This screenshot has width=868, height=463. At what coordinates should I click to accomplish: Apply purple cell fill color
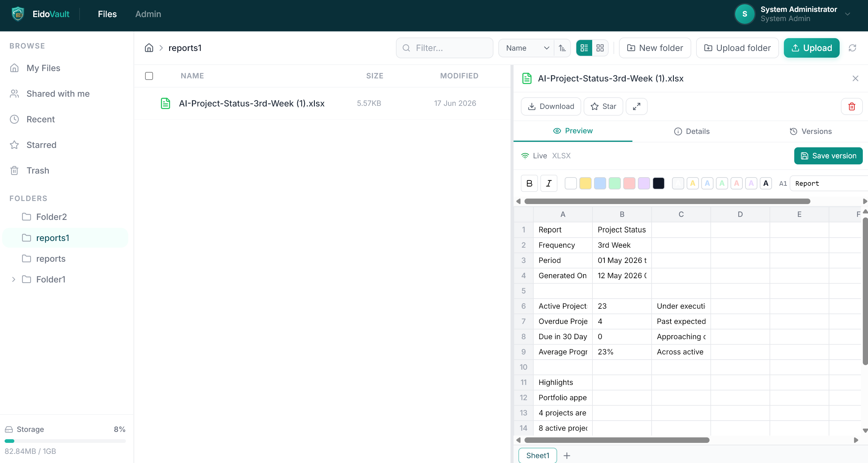pyautogui.click(x=644, y=183)
